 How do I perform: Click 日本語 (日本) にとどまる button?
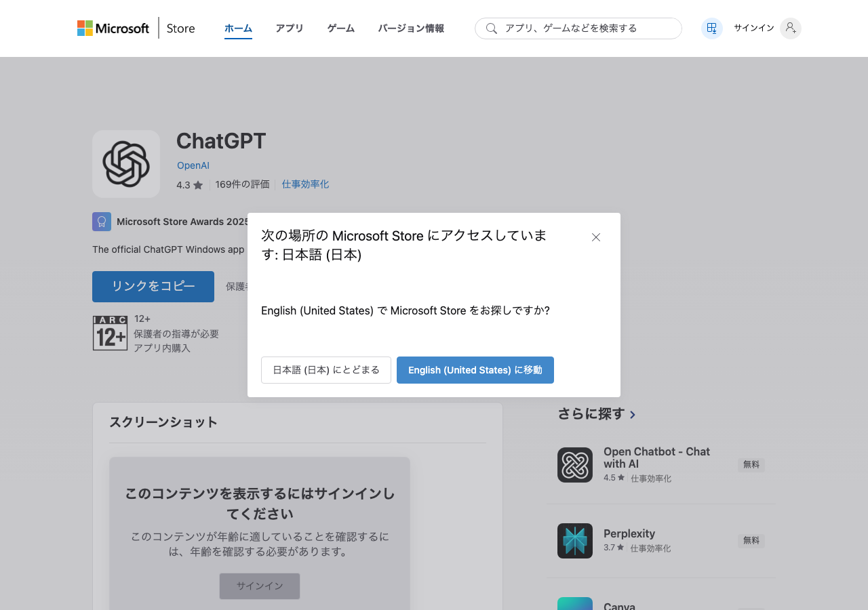pyautogui.click(x=326, y=370)
